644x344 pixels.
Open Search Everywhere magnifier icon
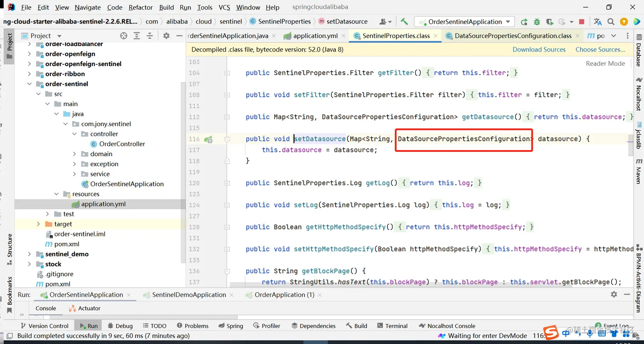click(x=611, y=22)
